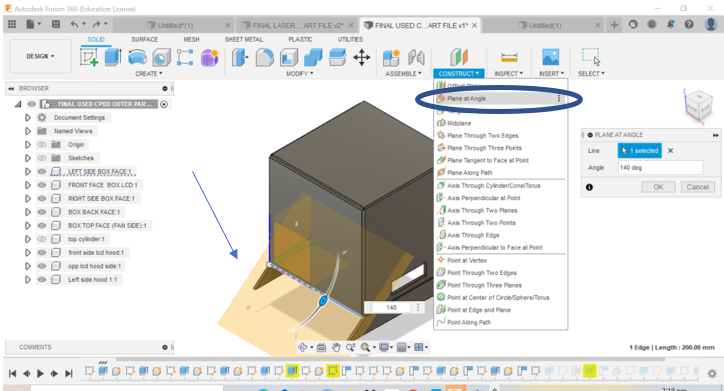Open the notifications bell icon
This screenshot has width=724, height=391.
[x=670, y=24]
